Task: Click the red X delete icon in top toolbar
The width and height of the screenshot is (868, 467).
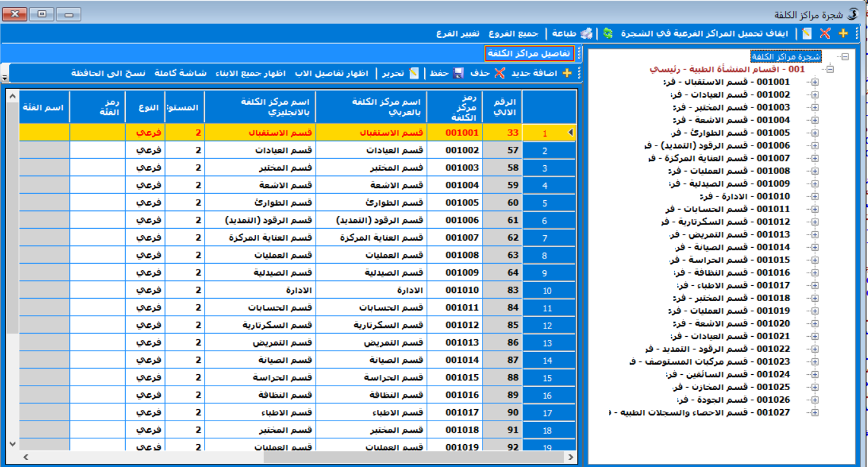Action: point(825,33)
